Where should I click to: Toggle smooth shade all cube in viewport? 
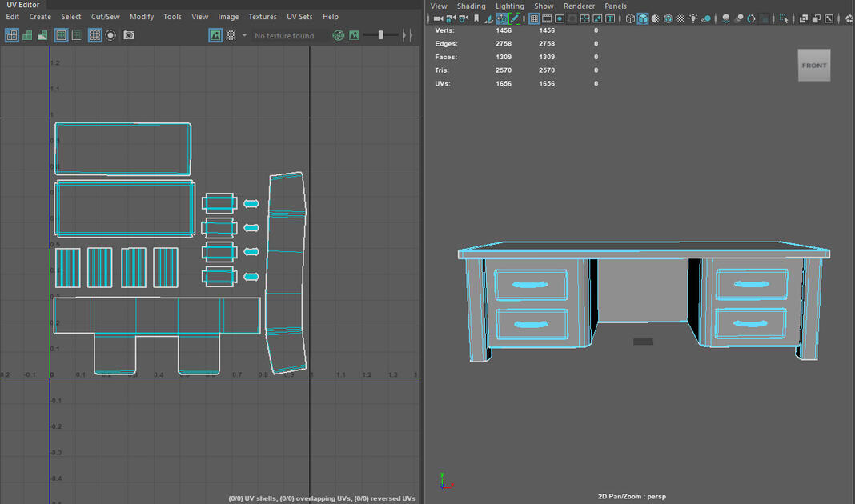tap(643, 18)
